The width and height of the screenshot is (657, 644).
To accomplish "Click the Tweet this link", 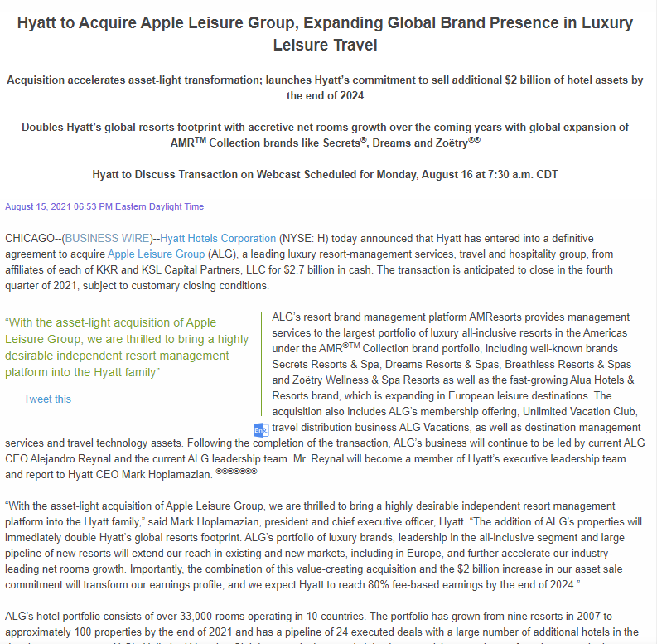I will (x=47, y=399).
